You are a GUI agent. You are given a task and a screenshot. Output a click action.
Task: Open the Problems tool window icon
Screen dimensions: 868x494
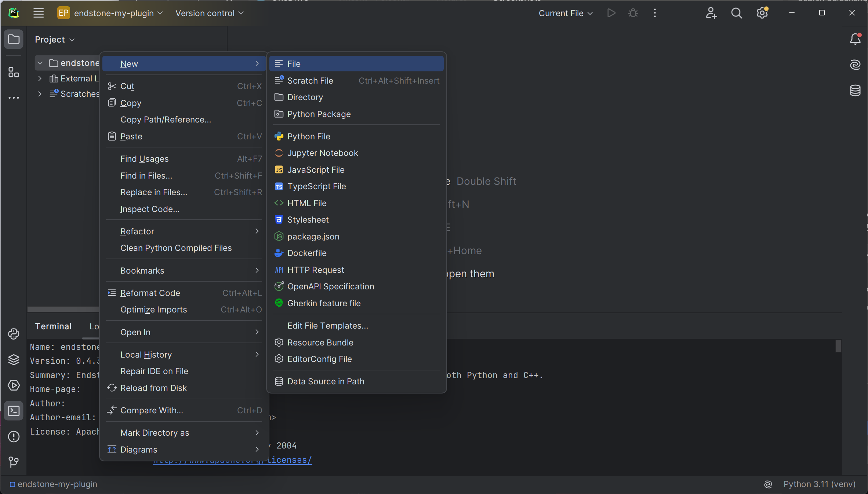click(x=14, y=436)
